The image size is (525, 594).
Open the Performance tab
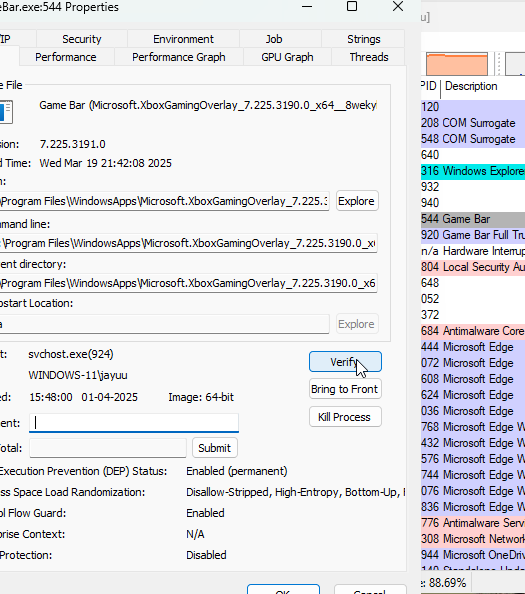pyautogui.click(x=66, y=57)
